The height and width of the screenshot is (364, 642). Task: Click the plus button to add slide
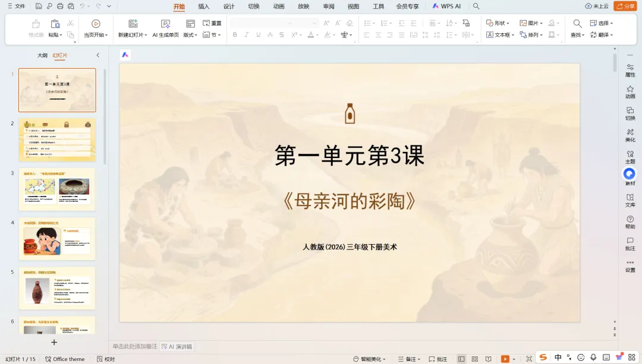(x=54, y=342)
